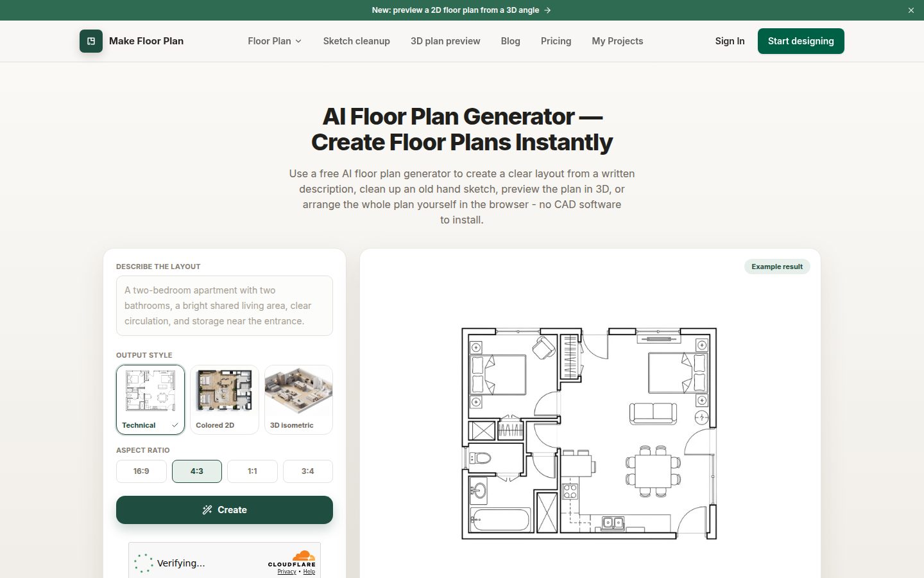Go to the Blog page
This screenshot has width=924, height=578.
pyautogui.click(x=511, y=41)
